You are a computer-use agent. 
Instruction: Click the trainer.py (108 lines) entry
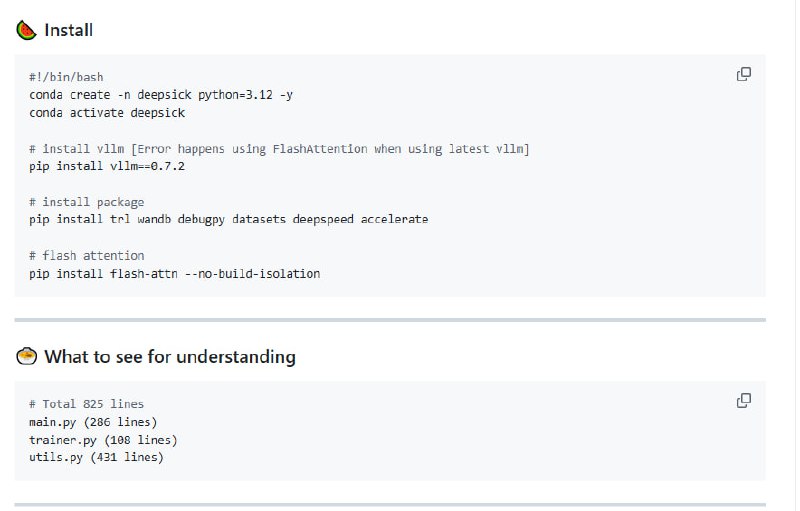(x=103, y=440)
